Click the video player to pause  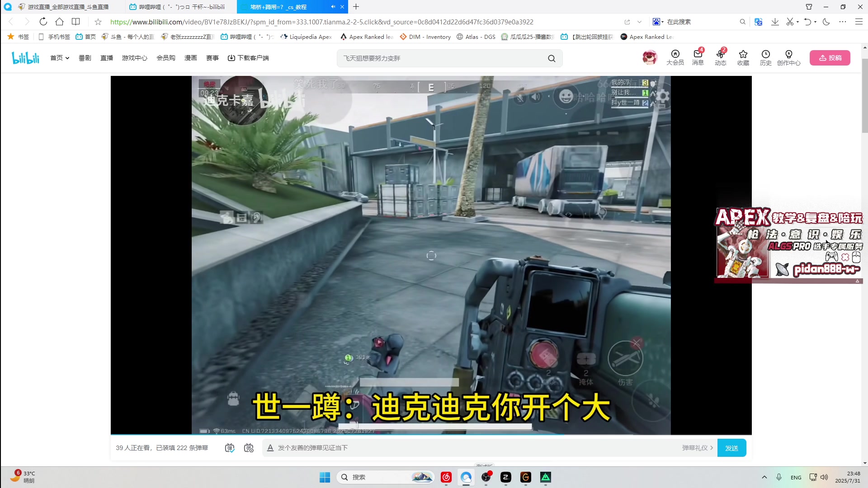point(431,255)
